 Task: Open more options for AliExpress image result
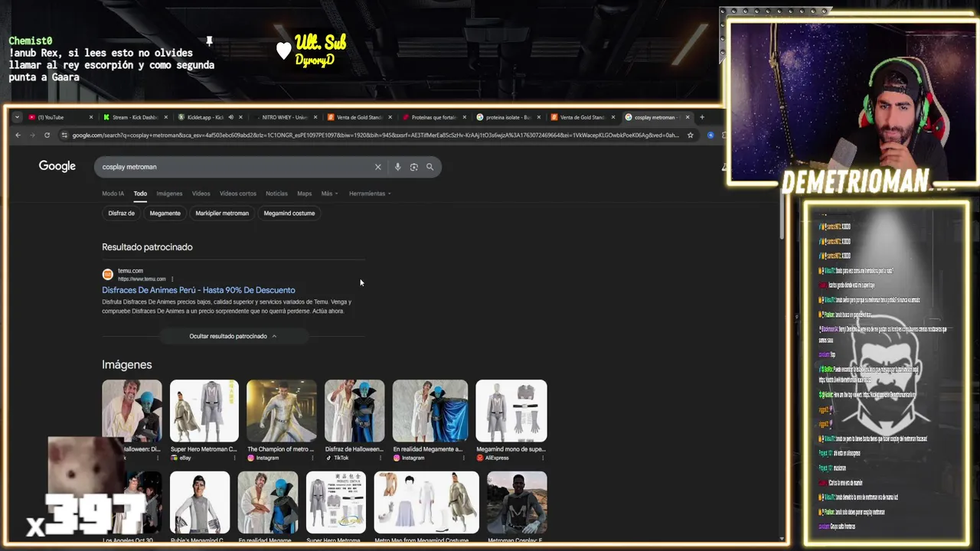pos(544,458)
